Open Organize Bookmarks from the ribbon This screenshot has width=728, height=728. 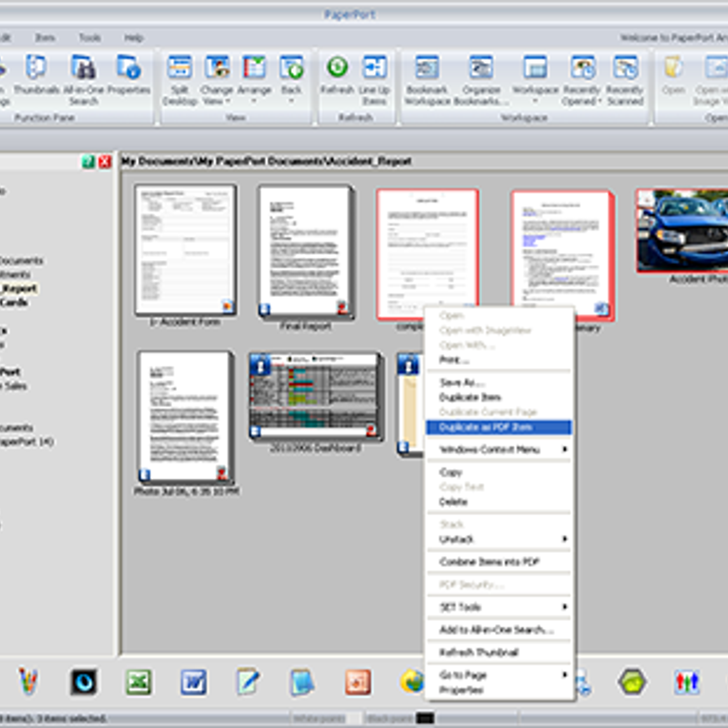481,80
